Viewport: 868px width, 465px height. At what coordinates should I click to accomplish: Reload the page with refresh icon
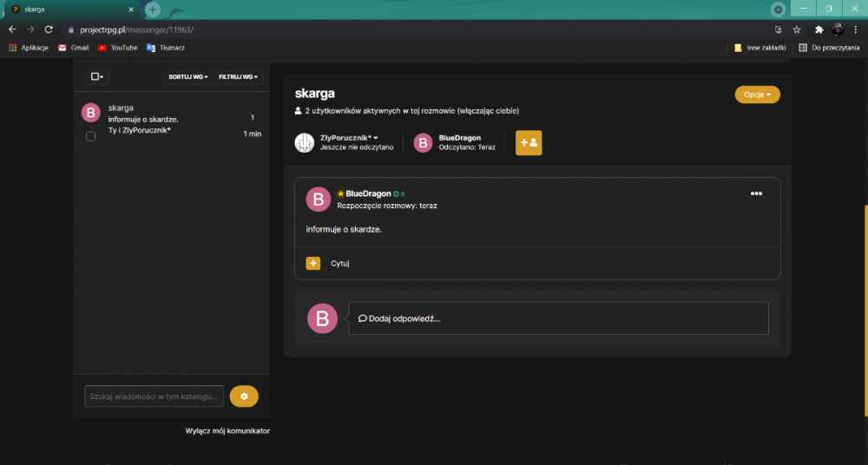click(x=49, y=29)
